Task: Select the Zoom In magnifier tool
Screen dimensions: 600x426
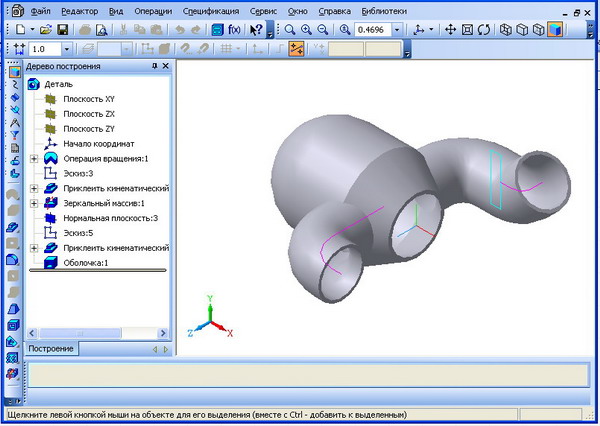Action: click(306, 30)
